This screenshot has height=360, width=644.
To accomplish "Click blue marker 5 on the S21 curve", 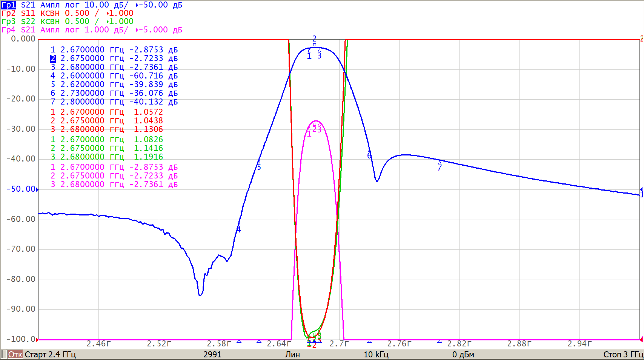I will pyautogui.click(x=259, y=165).
